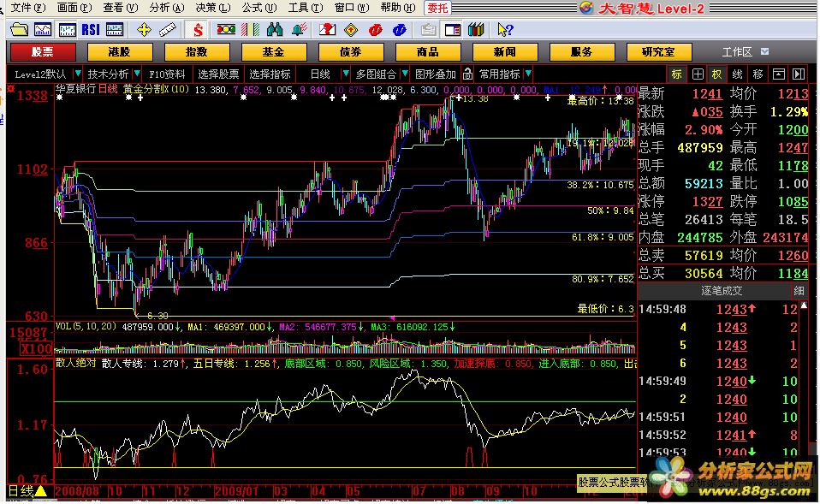820x504 pixels.
Task: Switch to the 服务 tab
Action: click(581, 51)
